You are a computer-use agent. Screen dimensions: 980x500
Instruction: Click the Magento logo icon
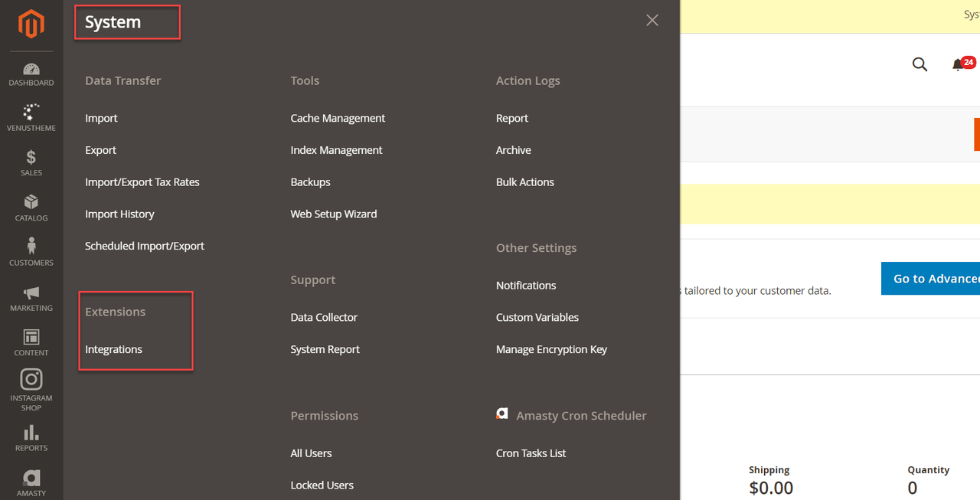(31, 25)
